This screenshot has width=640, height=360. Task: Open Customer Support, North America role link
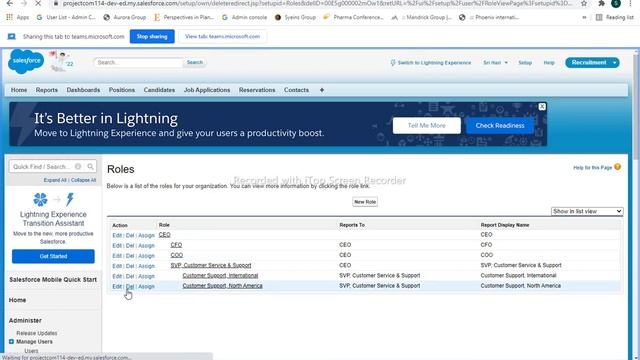point(222,286)
